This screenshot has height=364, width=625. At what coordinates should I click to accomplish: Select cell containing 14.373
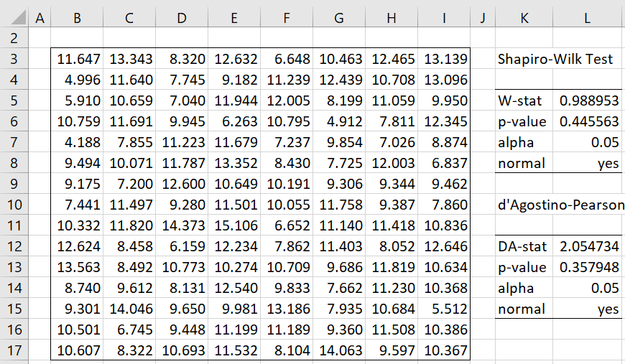(182, 225)
